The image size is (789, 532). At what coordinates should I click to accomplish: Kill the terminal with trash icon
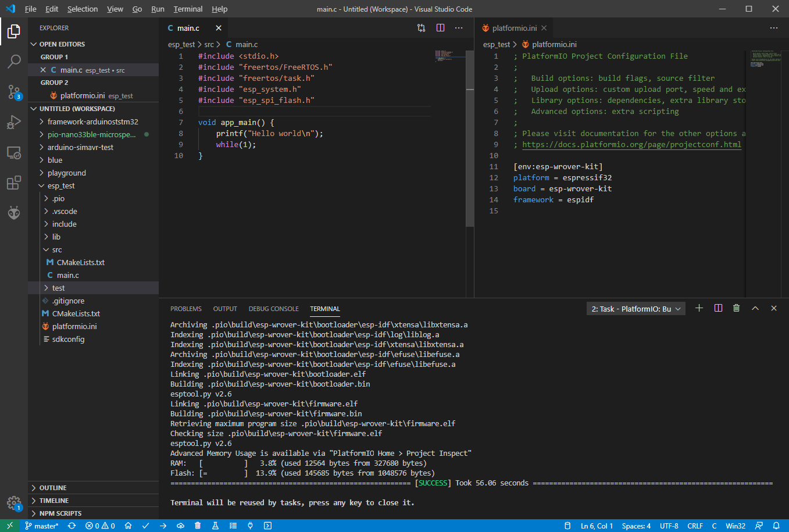tap(736, 308)
